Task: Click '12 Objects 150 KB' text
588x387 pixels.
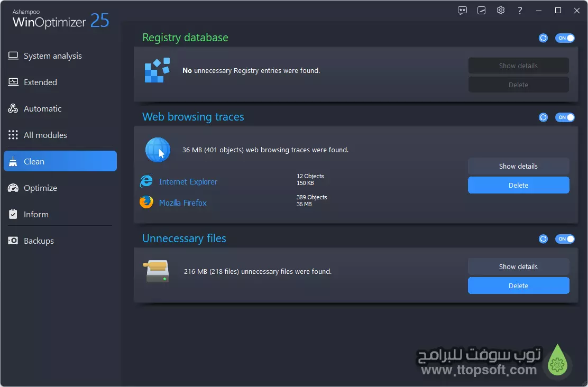Action: click(x=310, y=180)
